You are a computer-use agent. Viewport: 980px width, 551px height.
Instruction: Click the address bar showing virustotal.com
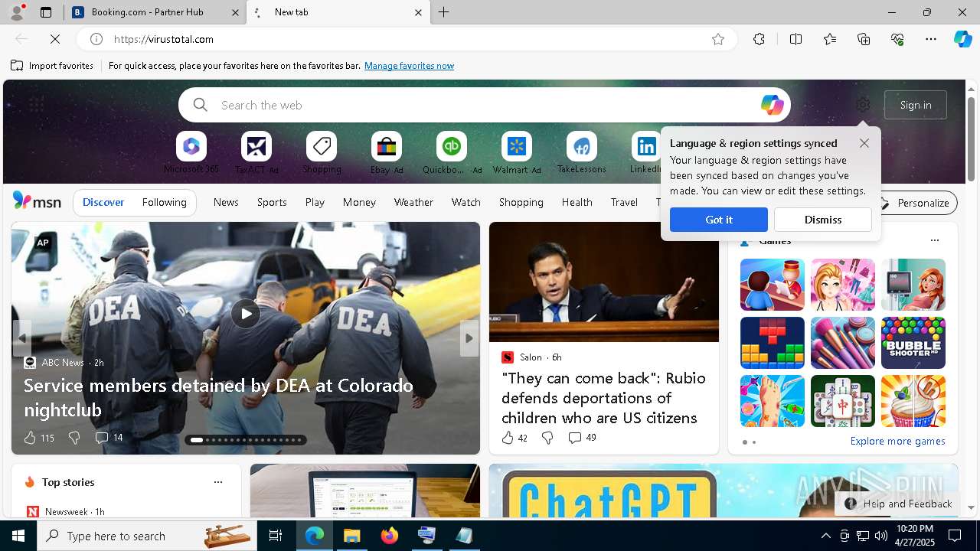[407, 39]
